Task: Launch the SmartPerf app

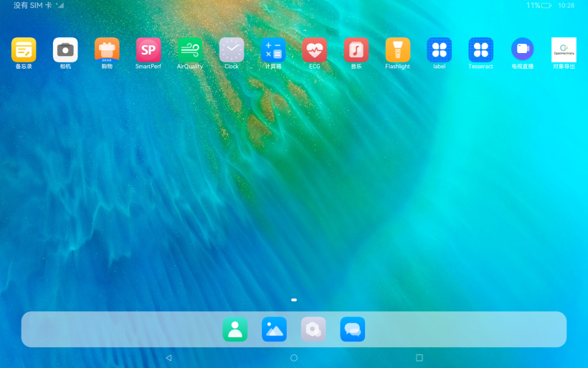Action: pos(148,49)
